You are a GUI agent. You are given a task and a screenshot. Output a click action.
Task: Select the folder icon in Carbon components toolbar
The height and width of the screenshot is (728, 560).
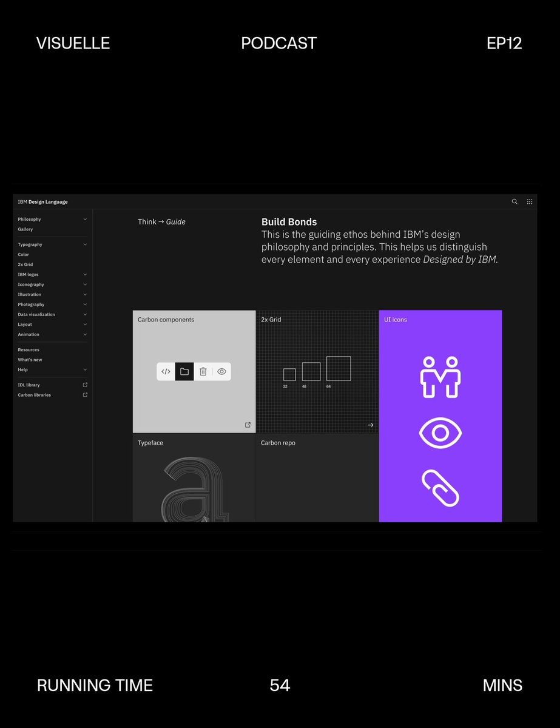pos(184,371)
